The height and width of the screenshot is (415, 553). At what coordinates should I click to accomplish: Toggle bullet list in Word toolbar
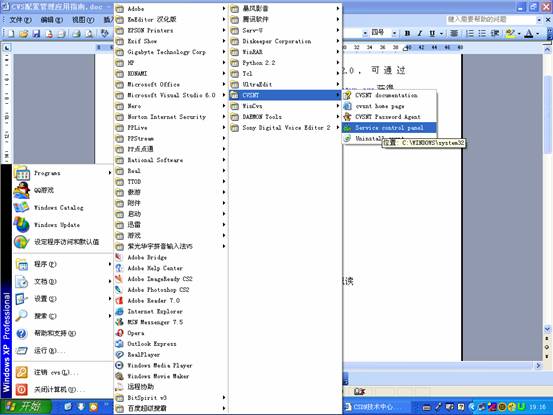[x=482, y=33]
